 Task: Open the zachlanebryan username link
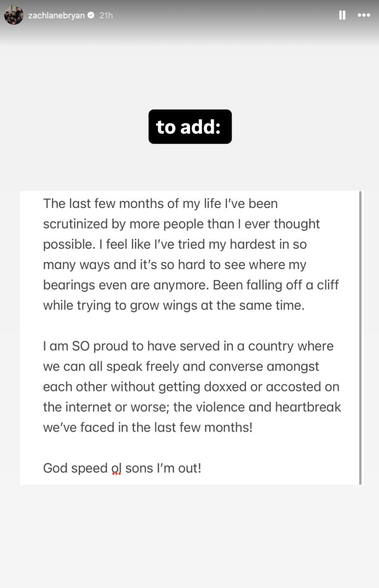pyautogui.click(x=56, y=15)
